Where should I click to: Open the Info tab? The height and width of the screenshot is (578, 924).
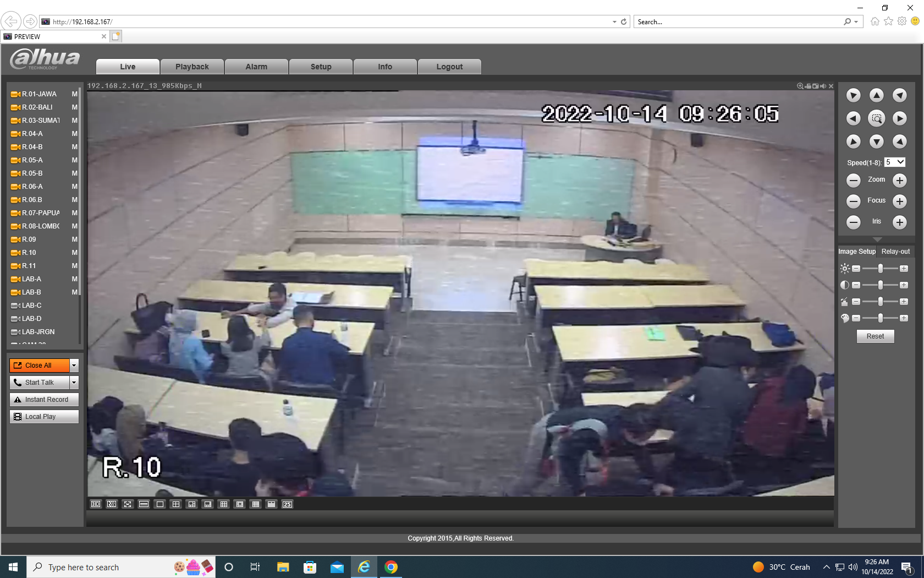click(x=385, y=67)
